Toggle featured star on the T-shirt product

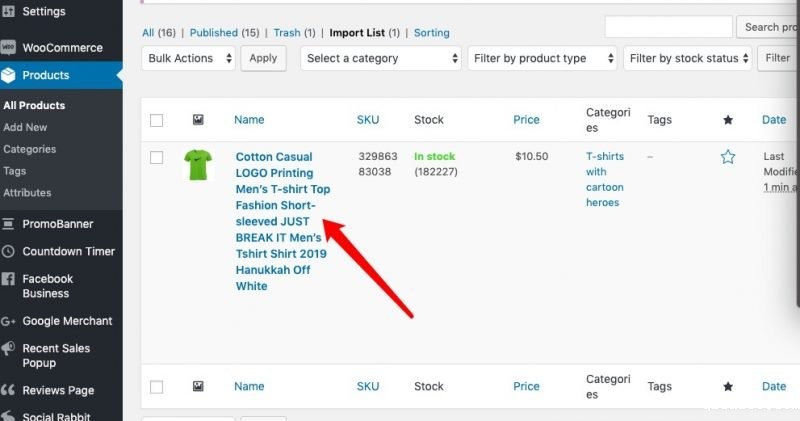[x=728, y=157]
